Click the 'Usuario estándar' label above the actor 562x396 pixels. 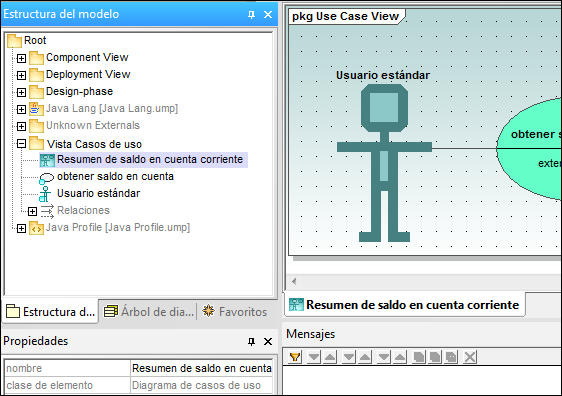pos(383,75)
